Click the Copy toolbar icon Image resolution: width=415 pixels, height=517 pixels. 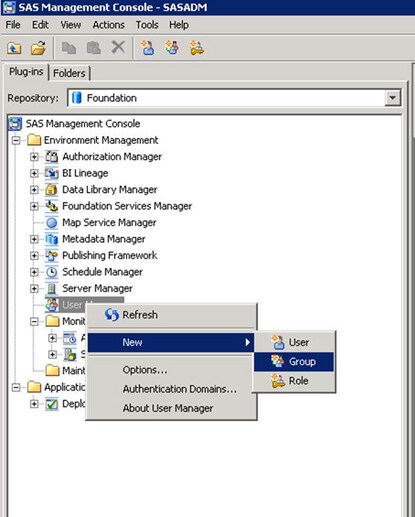(69, 48)
